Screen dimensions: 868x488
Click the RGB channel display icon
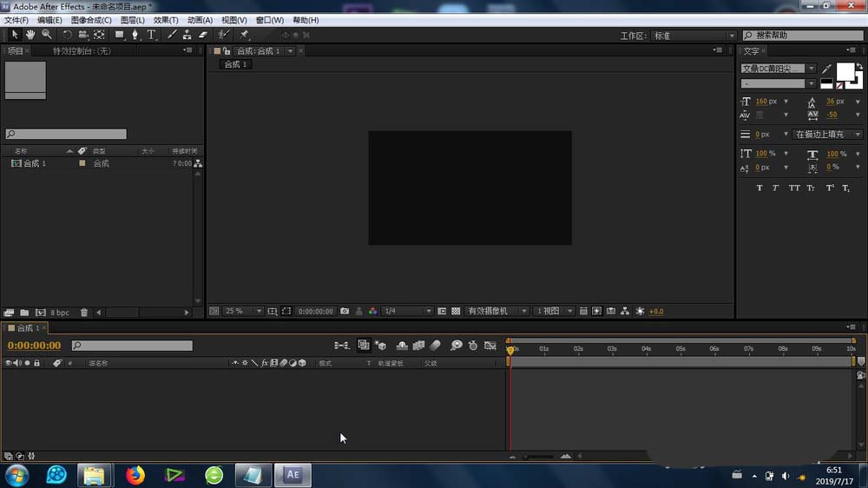point(372,312)
